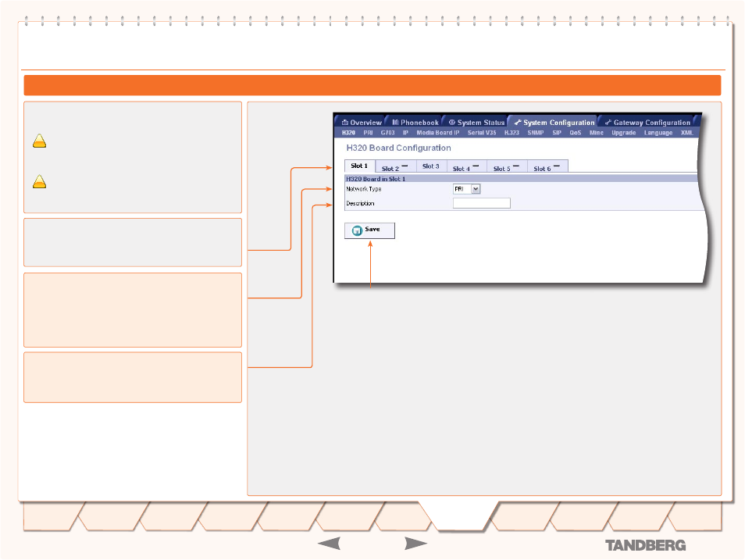Open the Overview tab

pos(361,122)
